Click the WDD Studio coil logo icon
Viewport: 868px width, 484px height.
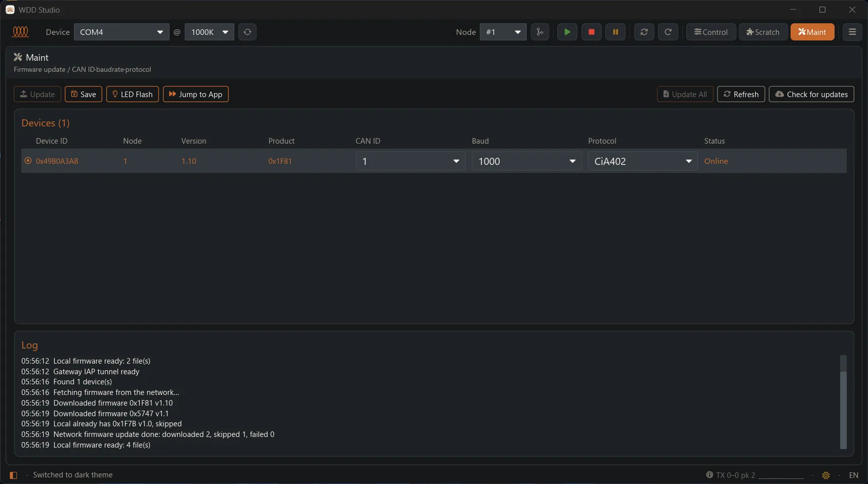click(20, 32)
